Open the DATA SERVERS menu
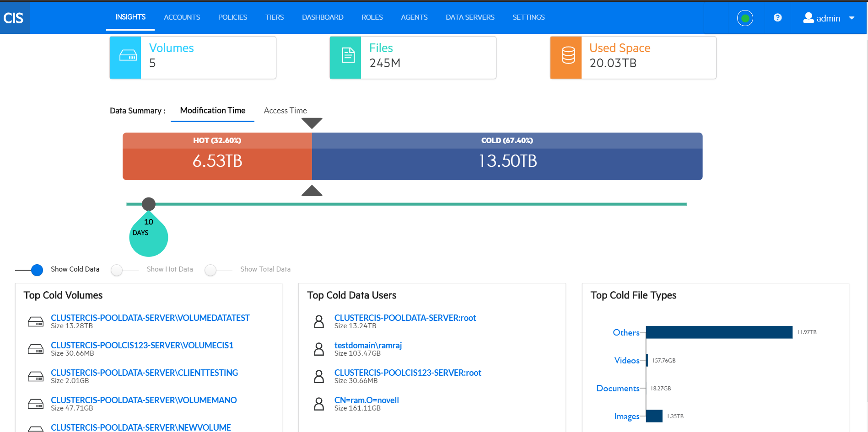 470,17
